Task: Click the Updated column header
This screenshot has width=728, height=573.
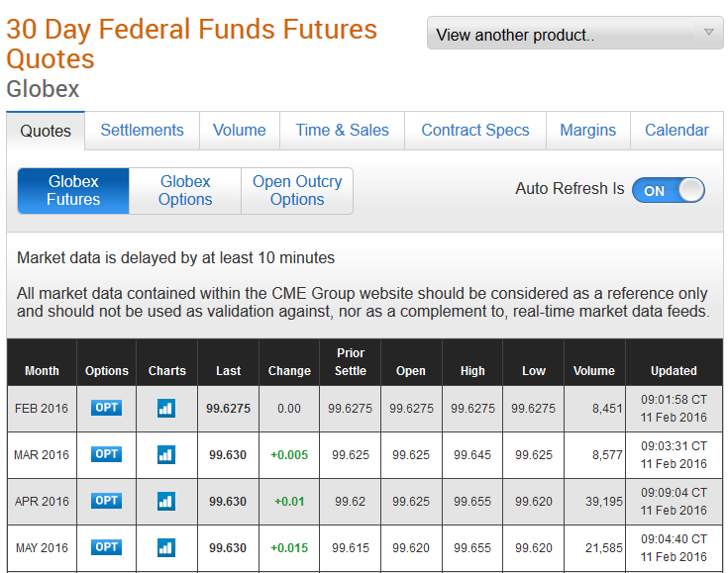Action: 674,371
